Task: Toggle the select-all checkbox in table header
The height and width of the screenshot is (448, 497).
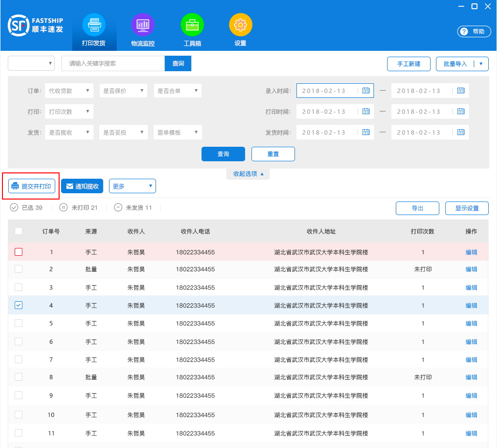Action: tap(18, 231)
